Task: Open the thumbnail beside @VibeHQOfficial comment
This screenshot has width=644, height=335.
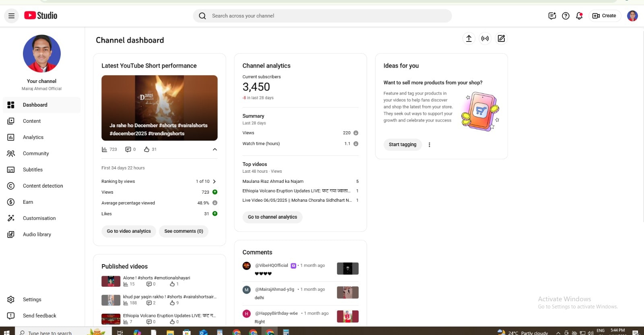Action: pyautogui.click(x=348, y=269)
